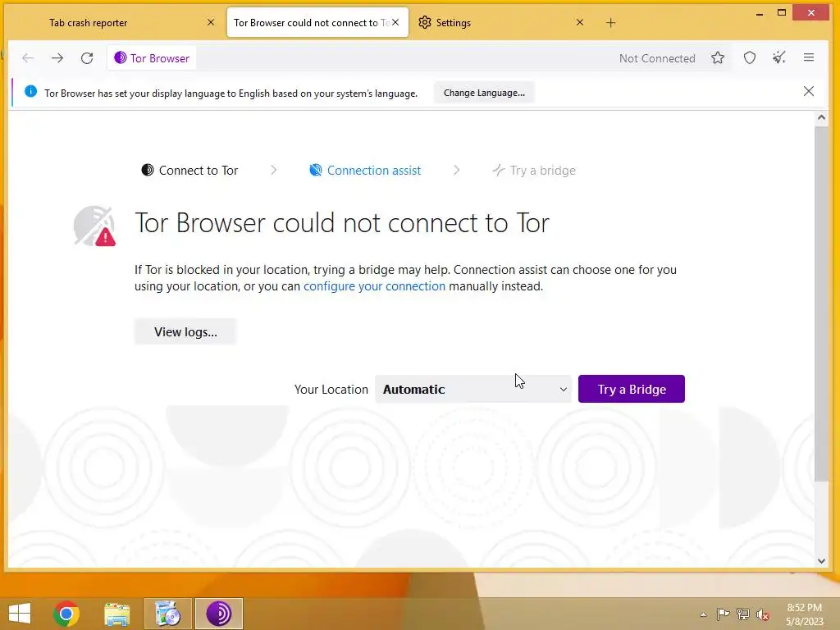Click the Try a bridge step icon
Image resolution: width=840 pixels, height=630 pixels.
pyautogui.click(x=498, y=171)
